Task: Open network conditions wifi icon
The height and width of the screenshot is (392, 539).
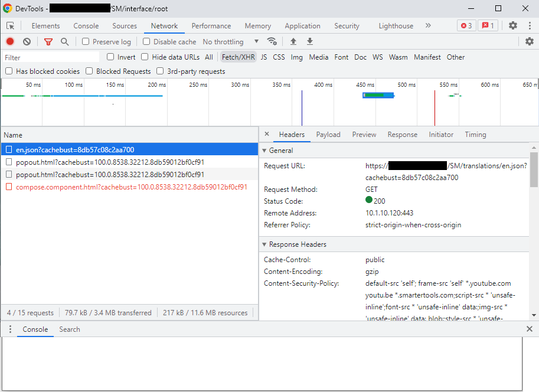Action: [272, 41]
